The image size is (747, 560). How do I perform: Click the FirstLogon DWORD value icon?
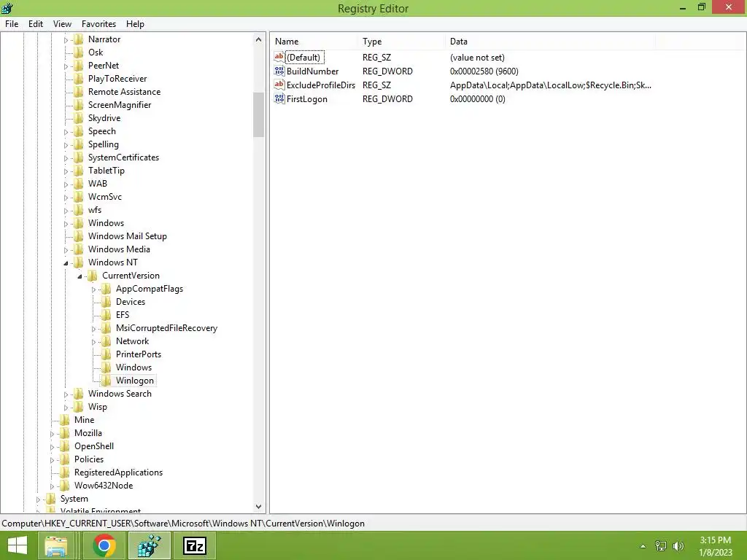pyautogui.click(x=279, y=98)
